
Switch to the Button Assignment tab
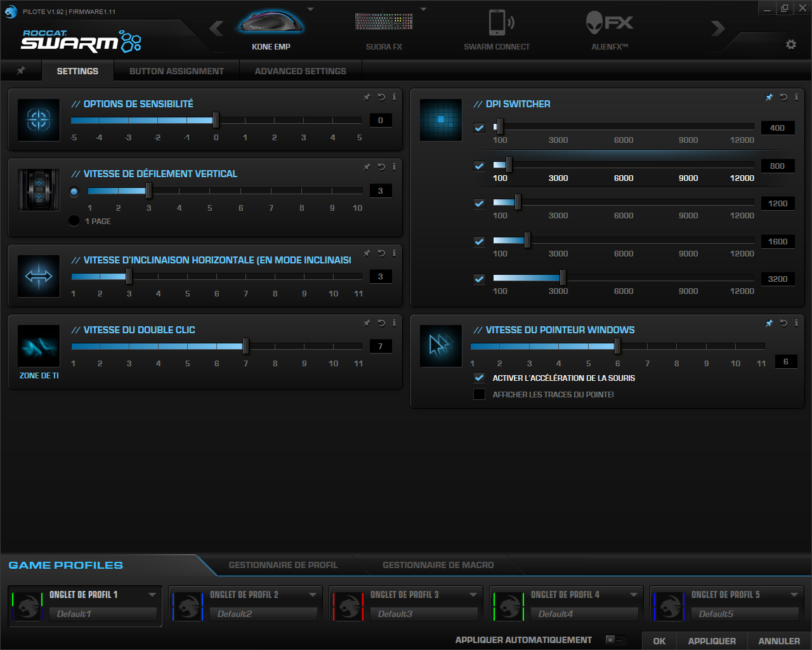pos(176,71)
